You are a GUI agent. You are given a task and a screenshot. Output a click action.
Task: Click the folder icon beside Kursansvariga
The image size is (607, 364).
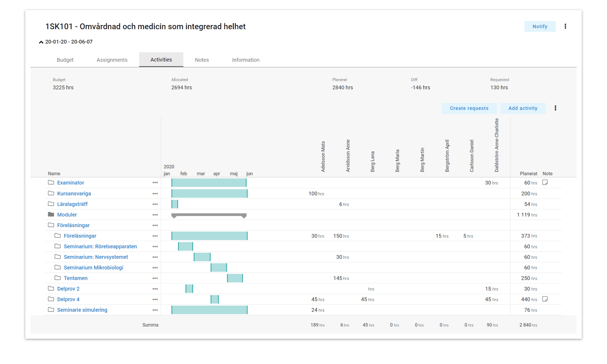(51, 193)
